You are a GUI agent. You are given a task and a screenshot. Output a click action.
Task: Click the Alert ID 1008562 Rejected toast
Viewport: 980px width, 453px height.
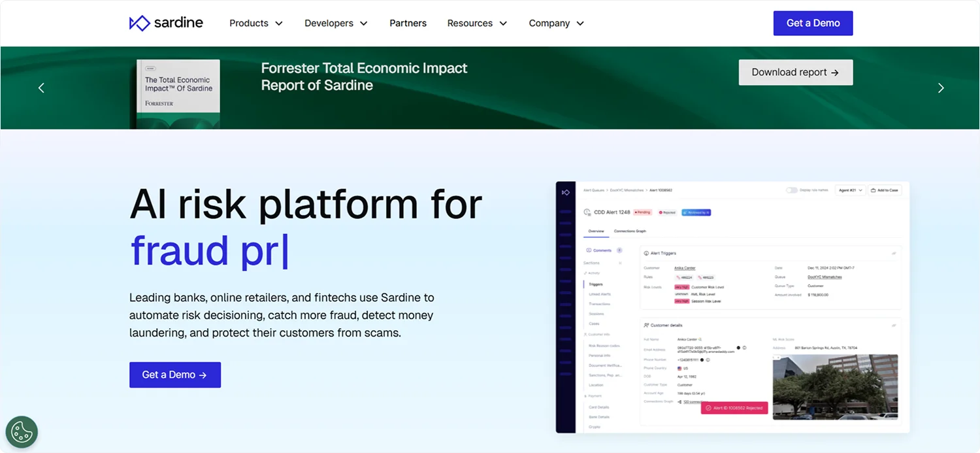pyautogui.click(x=734, y=408)
